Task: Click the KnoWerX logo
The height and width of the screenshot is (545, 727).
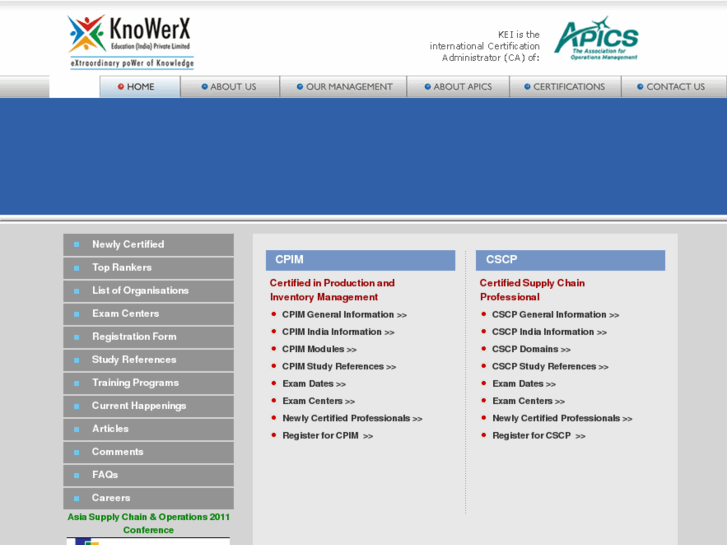Action: pos(130,42)
